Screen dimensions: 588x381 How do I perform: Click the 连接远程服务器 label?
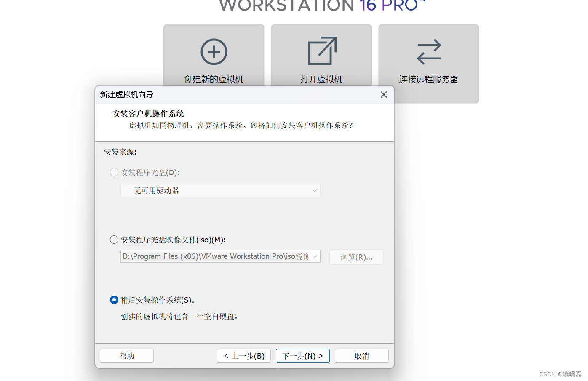click(x=429, y=79)
